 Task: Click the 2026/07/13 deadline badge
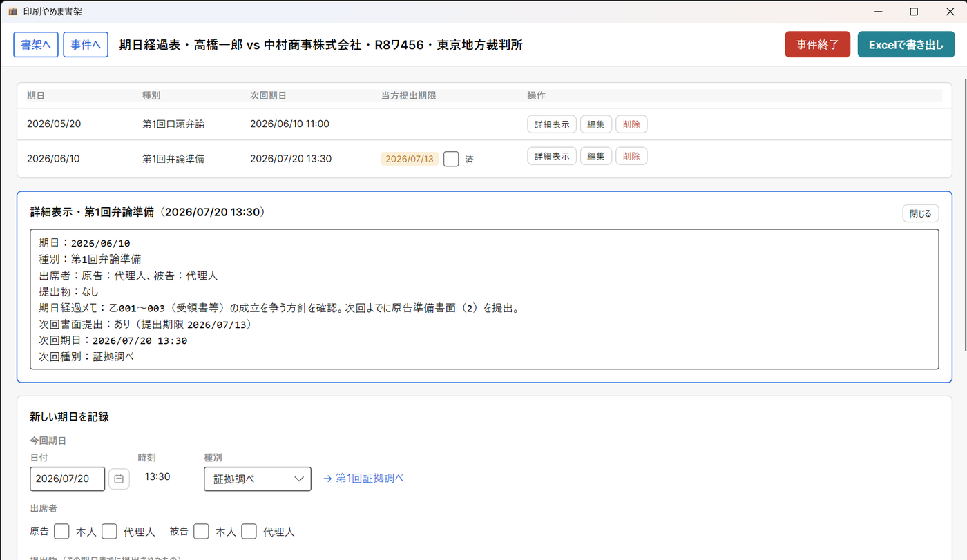click(410, 159)
